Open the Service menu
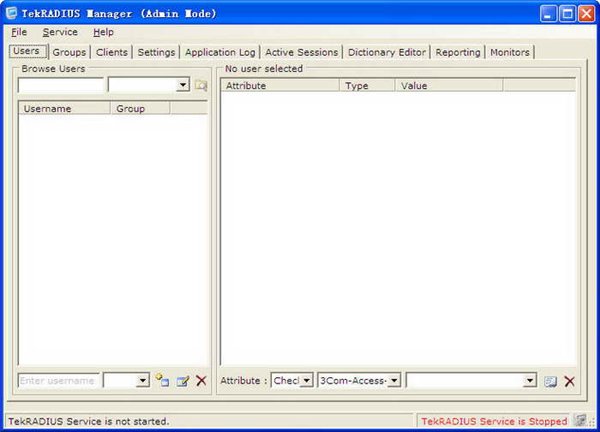This screenshot has height=432, width=600. [60, 32]
